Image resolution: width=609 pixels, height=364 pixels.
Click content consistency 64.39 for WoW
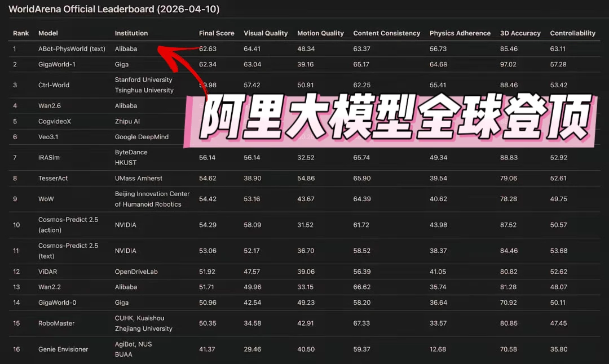pyautogui.click(x=362, y=199)
